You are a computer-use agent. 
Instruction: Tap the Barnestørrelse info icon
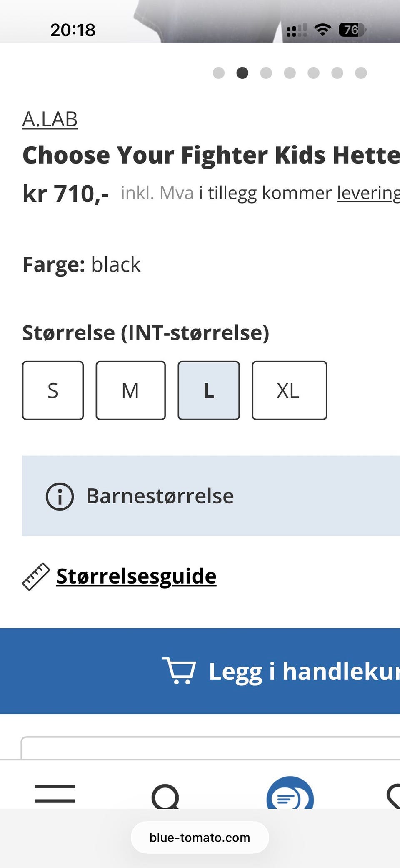60,496
